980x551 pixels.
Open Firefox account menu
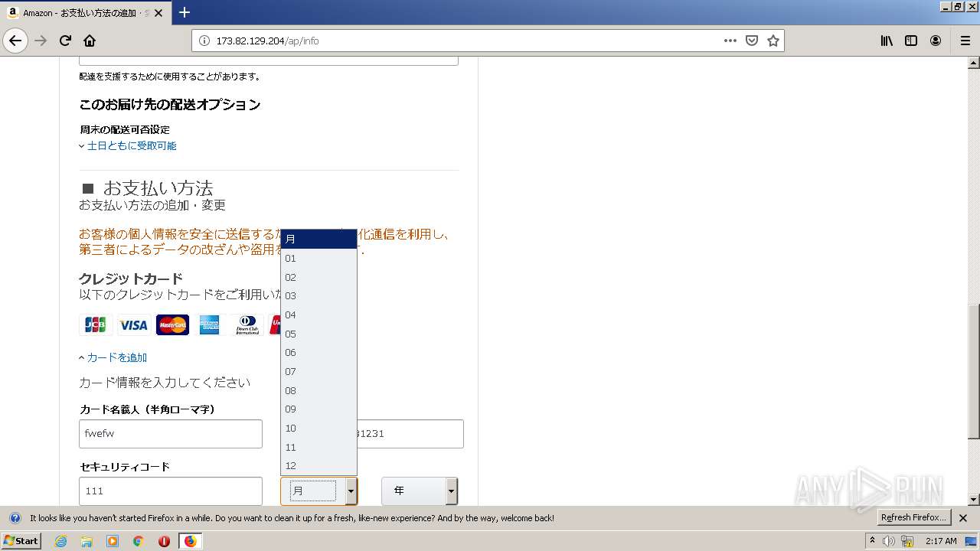pos(936,41)
